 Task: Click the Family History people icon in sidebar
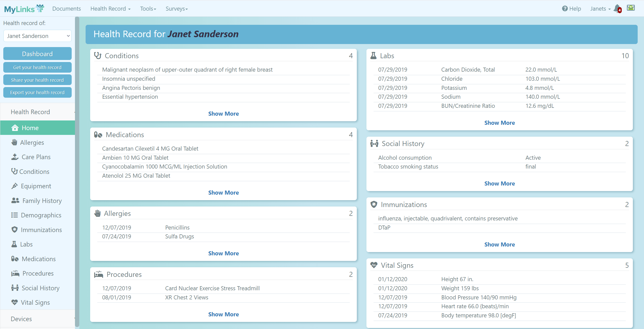(x=15, y=200)
